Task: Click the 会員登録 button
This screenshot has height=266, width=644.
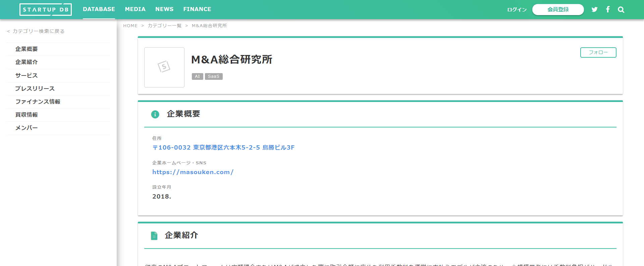Action: point(558,9)
